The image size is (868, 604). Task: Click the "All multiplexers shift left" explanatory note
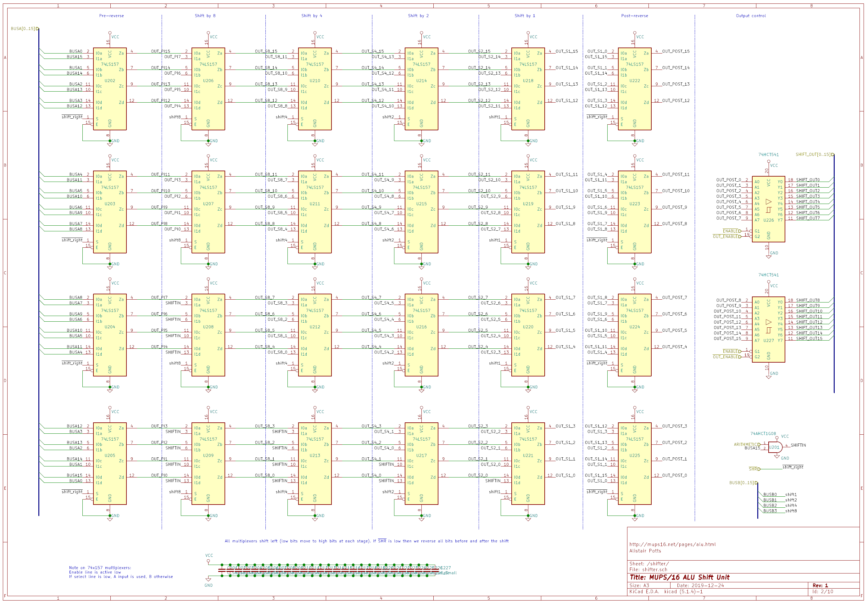[x=367, y=541]
